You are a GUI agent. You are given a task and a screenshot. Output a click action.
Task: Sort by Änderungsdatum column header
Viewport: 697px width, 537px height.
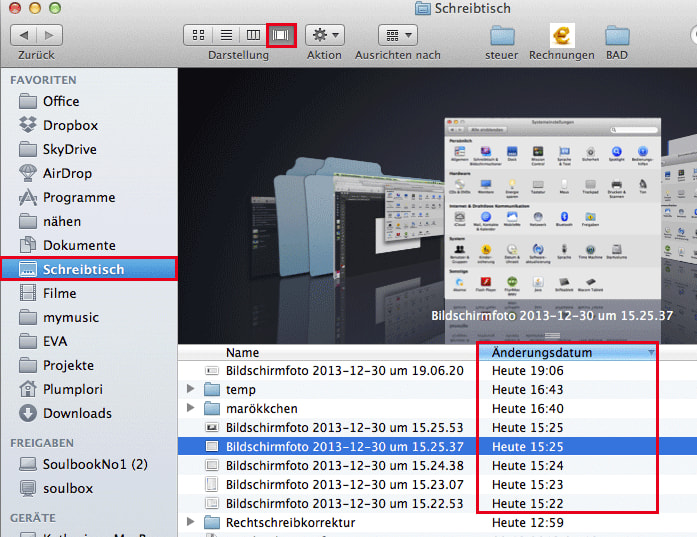(x=568, y=353)
